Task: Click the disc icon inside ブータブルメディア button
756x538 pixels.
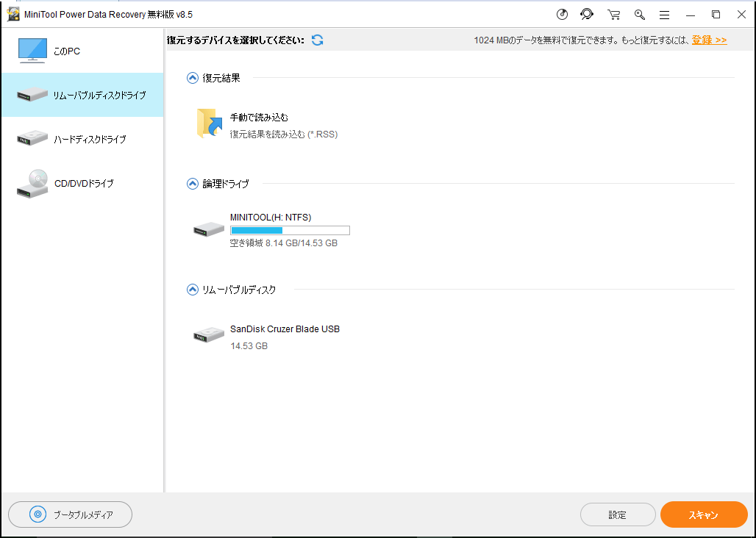Action: point(37,514)
